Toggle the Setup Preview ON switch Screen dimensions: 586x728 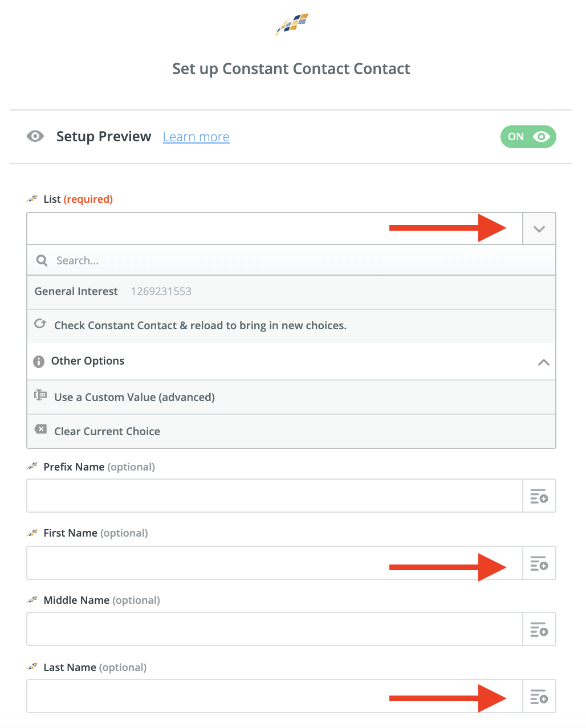click(528, 137)
